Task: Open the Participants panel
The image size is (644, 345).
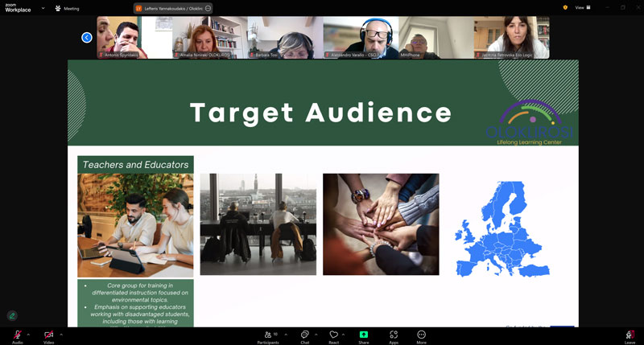Action: tap(268, 335)
